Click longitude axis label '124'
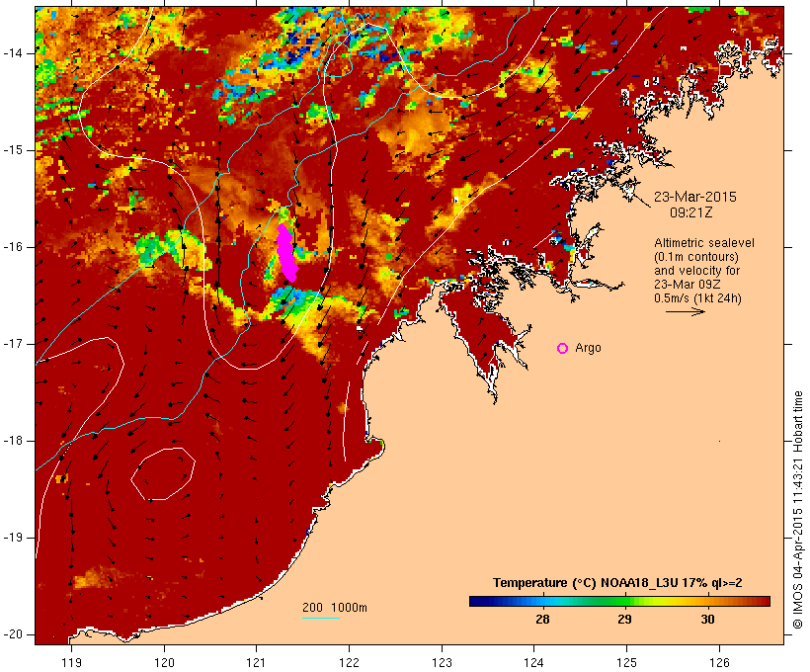 [533, 663]
